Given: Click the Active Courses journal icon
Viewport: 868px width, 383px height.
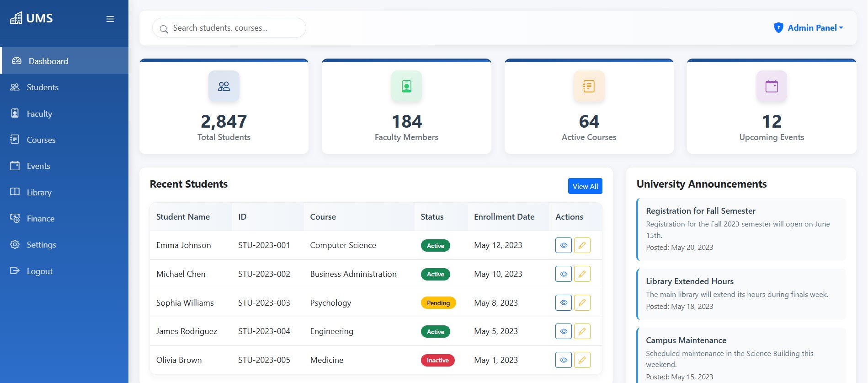Looking at the screenshot, I should 589,86.
